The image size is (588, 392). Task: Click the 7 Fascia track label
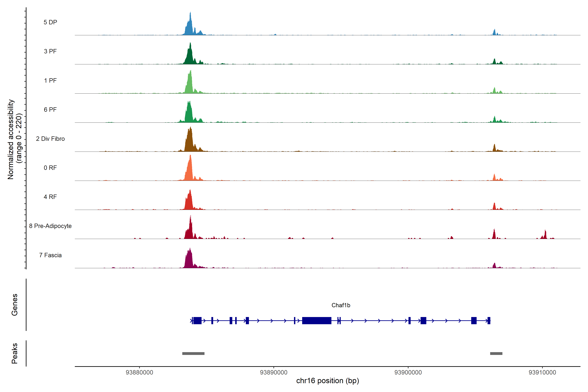(x=50, y=255)
